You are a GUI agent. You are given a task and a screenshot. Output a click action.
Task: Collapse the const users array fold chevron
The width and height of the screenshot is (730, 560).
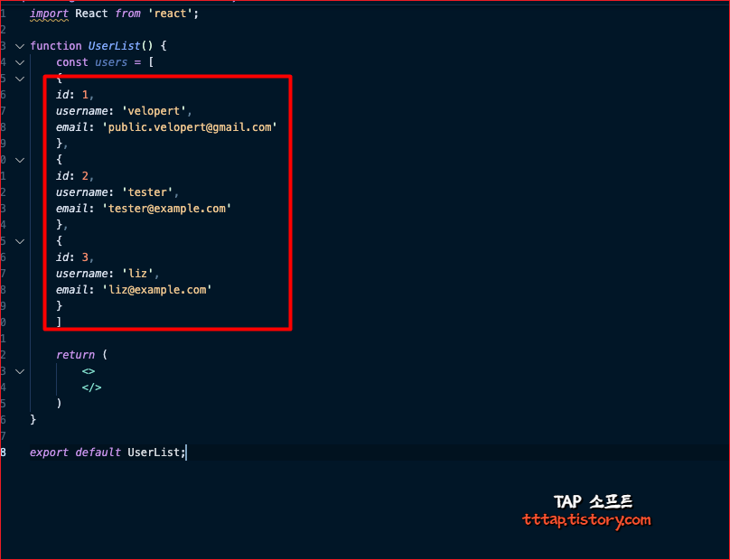click(x=20, y=62)
